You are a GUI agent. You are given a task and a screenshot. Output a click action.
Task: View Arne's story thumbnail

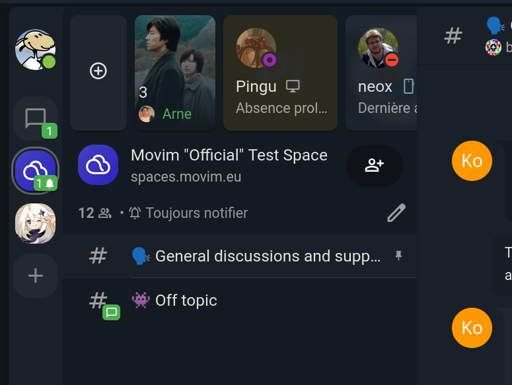(175, 73)
